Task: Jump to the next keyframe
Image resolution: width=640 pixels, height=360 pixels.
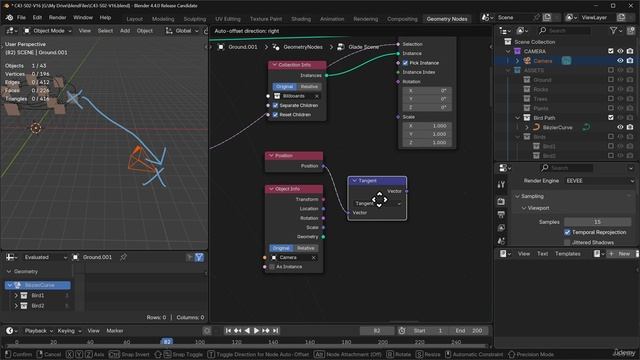Action: pos(266,331)
